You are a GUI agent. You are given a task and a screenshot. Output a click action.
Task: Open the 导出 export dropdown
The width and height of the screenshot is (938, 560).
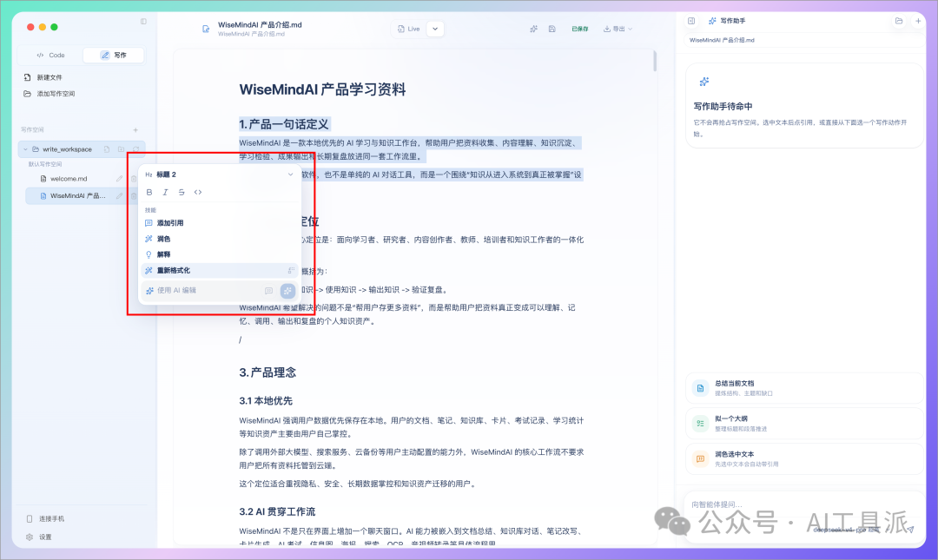(x=618, y=29)
